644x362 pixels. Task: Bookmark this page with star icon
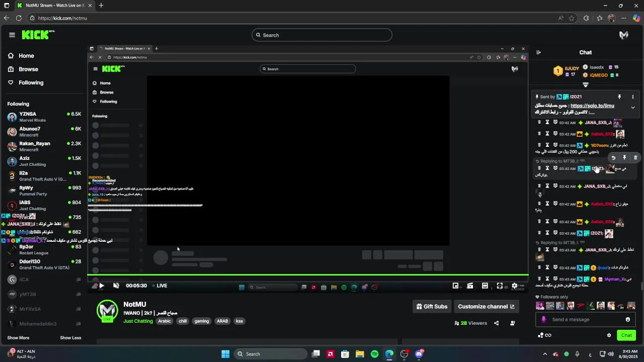[x=572, y=18]
